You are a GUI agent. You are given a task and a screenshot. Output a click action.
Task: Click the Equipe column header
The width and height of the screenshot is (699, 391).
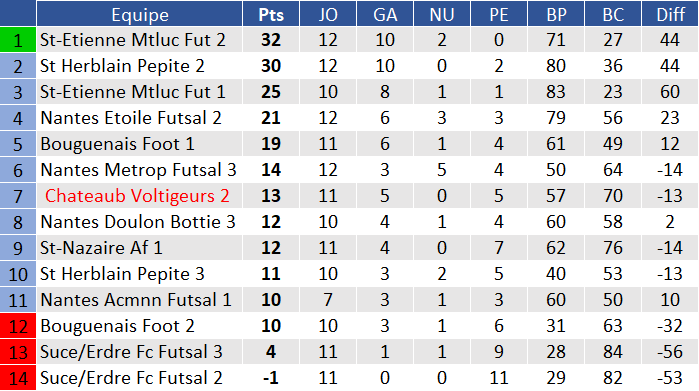coord(140,14)
